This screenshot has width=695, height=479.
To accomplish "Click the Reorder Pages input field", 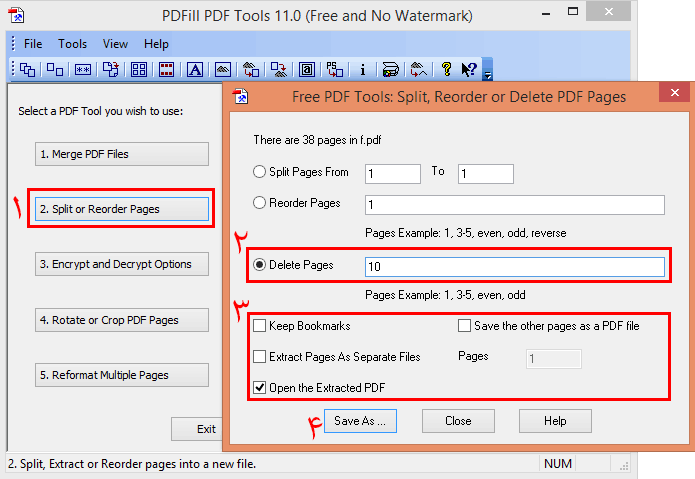I will (x=515, y=205).
